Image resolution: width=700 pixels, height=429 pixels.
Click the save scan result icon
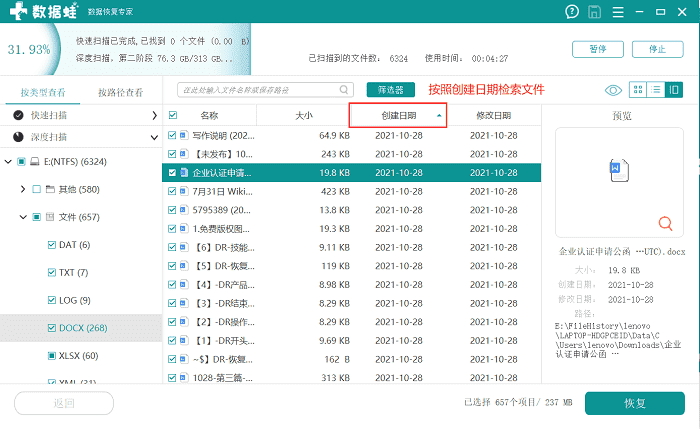pos(596,13)
